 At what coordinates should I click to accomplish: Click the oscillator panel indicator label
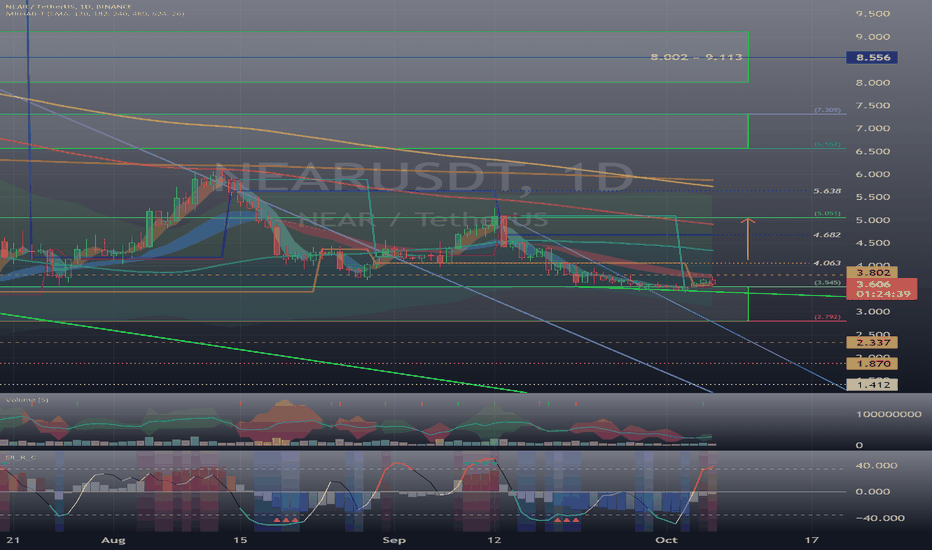pyautogui.click(x=20, y=457)
